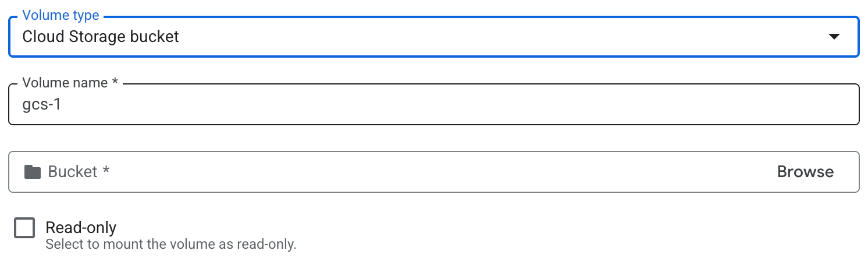Image resolution: width=868 pixels, height=268 pixels.
Task: Click the "Read-only" checkbox label text
Action: pos(81,227)
